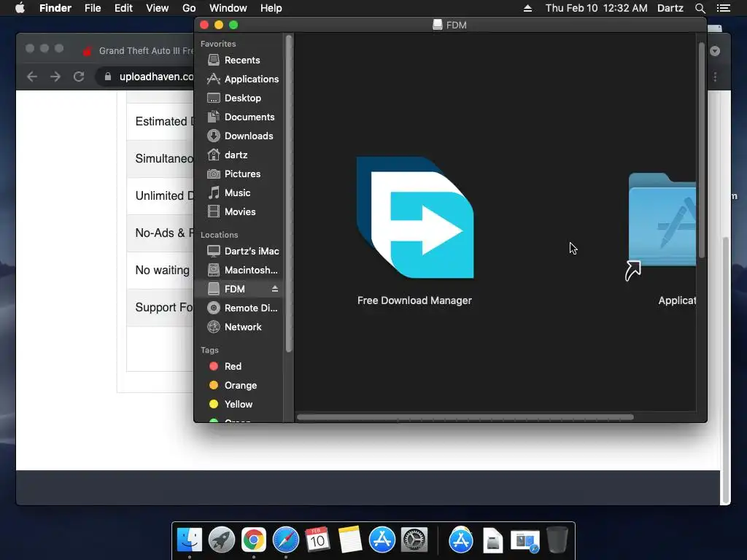Select Macintosh HD location

point(242,270)
